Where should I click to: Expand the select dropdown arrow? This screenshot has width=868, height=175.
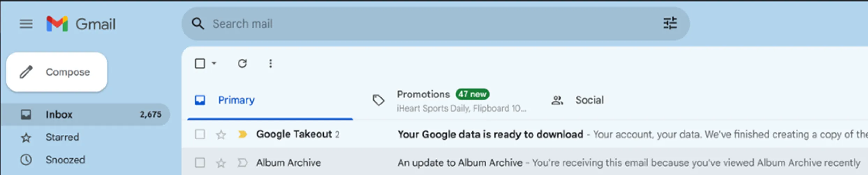[214, 63]
